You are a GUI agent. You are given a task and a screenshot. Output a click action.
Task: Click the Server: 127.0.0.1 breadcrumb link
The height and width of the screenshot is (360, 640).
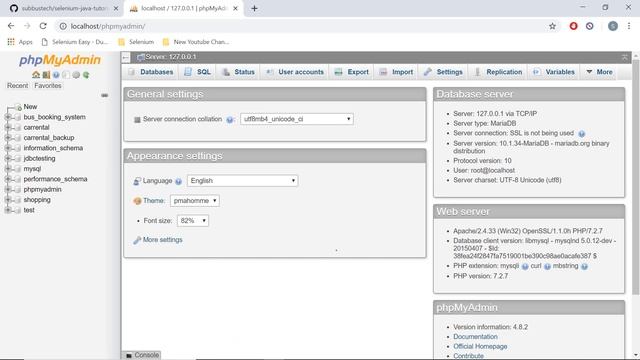pyautogui.click(x=170, y=57)
